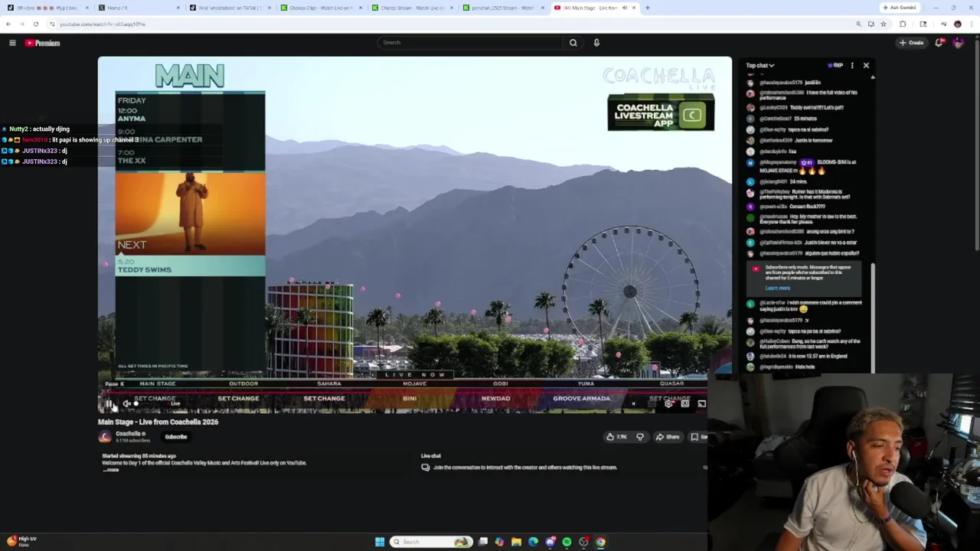Close the live chat panel
Viewport: 980px width, 551px height.
pyautogui.click(x=866, y=66)
